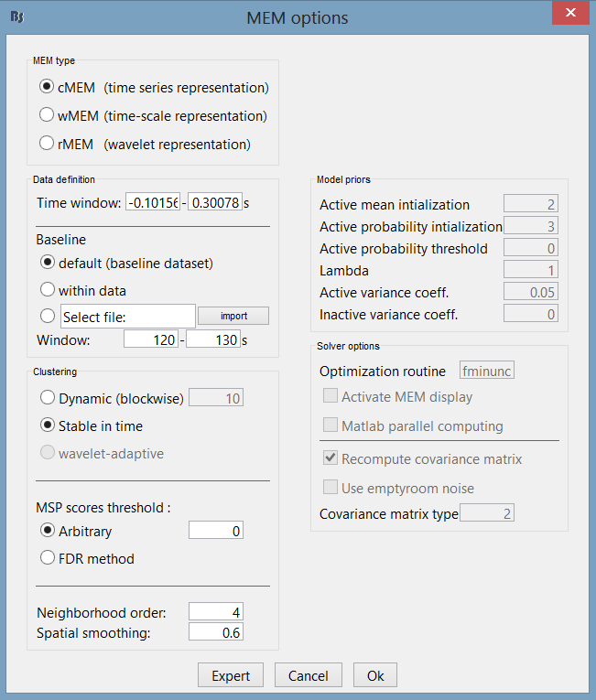Click the Time window end field
The height and width of the screenshot is (700, 596).
[215, 202]
